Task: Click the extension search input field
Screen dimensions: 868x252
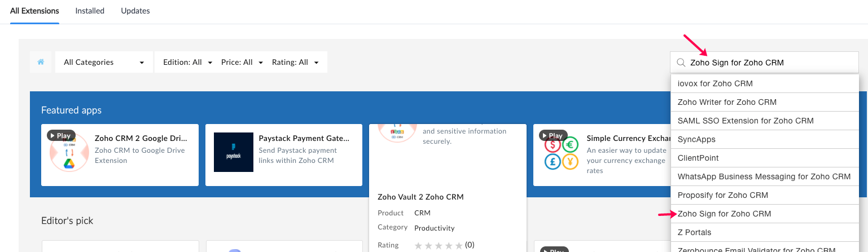Action: pos(765,63)
